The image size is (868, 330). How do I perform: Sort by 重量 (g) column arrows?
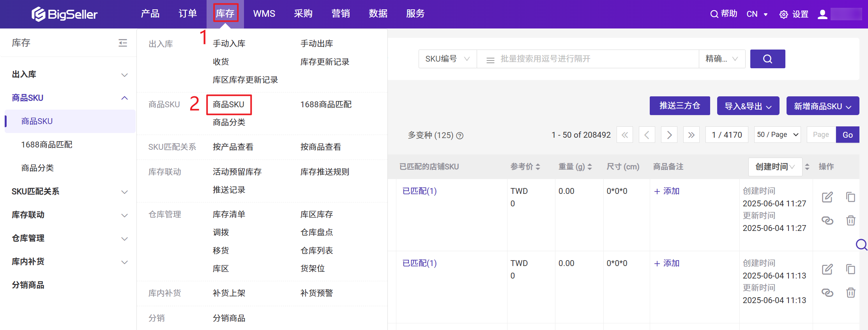590,167
